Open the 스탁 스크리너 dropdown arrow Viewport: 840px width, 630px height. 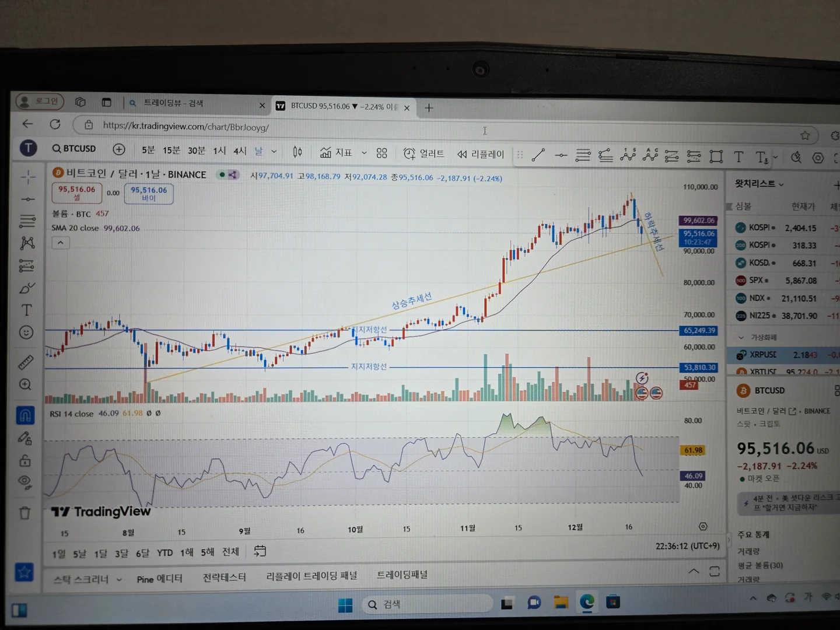click(x=119, y=579)
